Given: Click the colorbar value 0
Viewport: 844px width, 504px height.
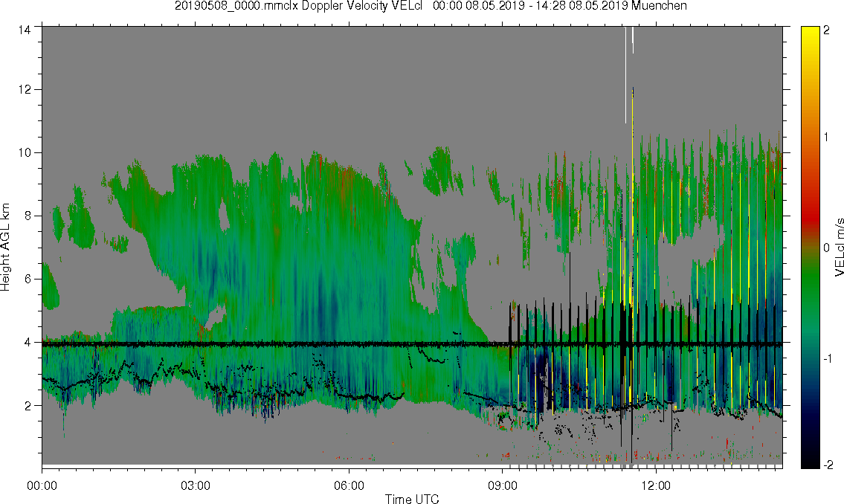Looking at the screenshot, I should (827, 248).
